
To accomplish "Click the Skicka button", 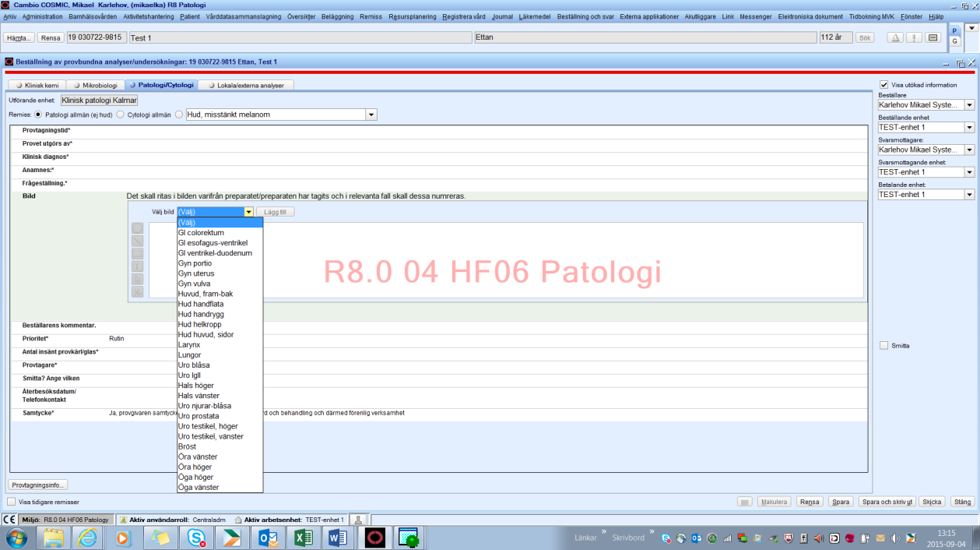I will [933, 502].
